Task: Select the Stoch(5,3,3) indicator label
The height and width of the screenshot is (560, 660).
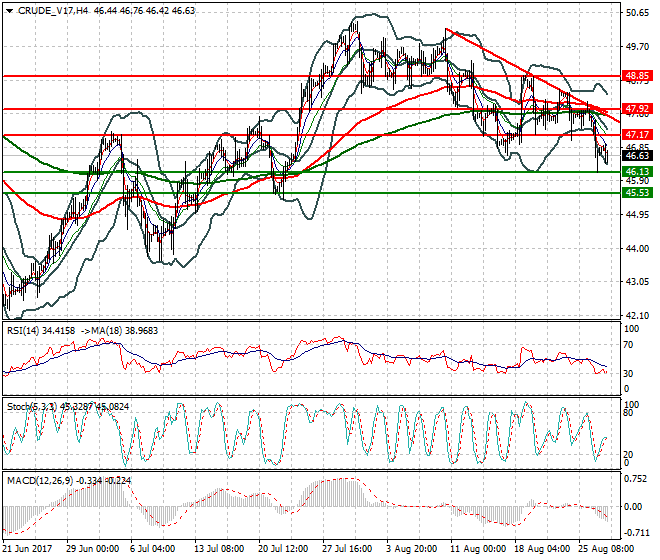Action: coord(32,407)
